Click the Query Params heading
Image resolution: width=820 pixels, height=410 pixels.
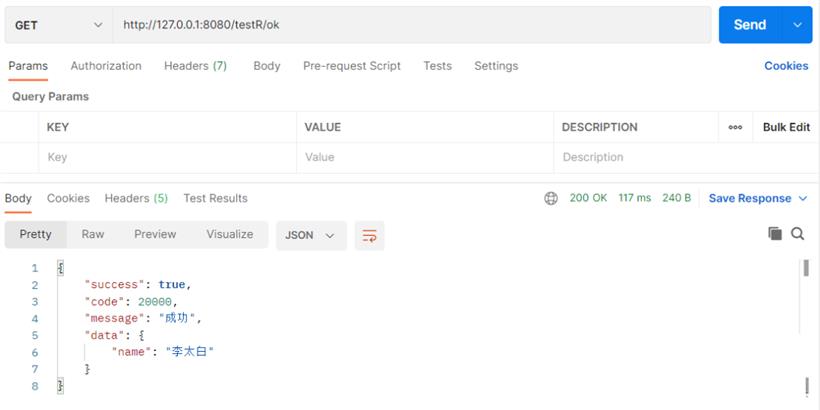[50, 97]
